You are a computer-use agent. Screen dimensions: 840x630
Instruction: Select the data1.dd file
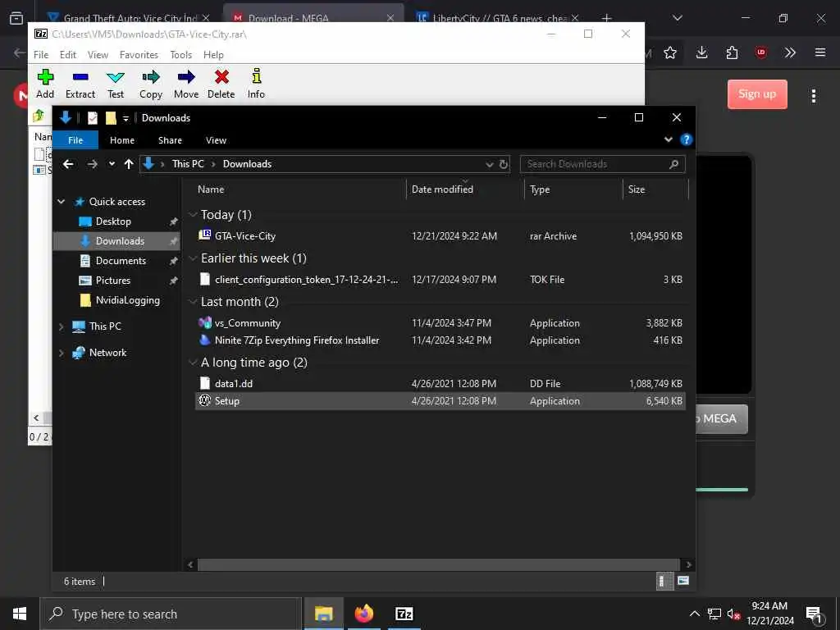(x=441, y=384)
